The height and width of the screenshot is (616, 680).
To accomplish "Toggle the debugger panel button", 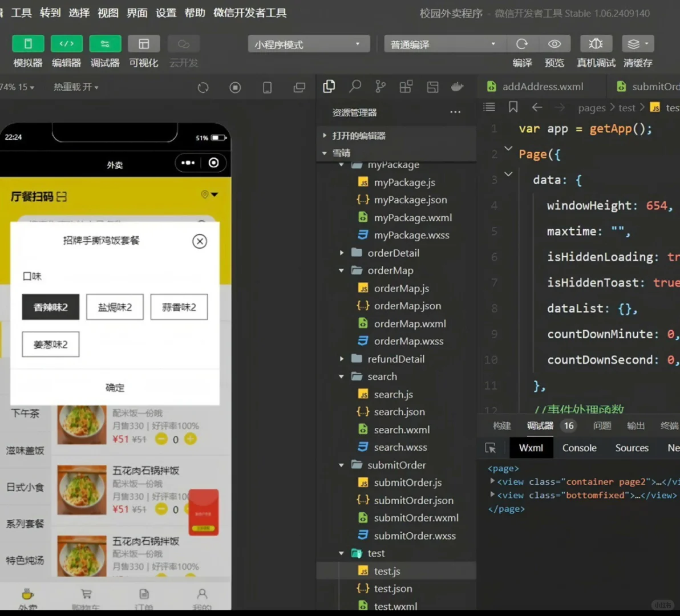I will pyautogui.click(x=105, y=44).
